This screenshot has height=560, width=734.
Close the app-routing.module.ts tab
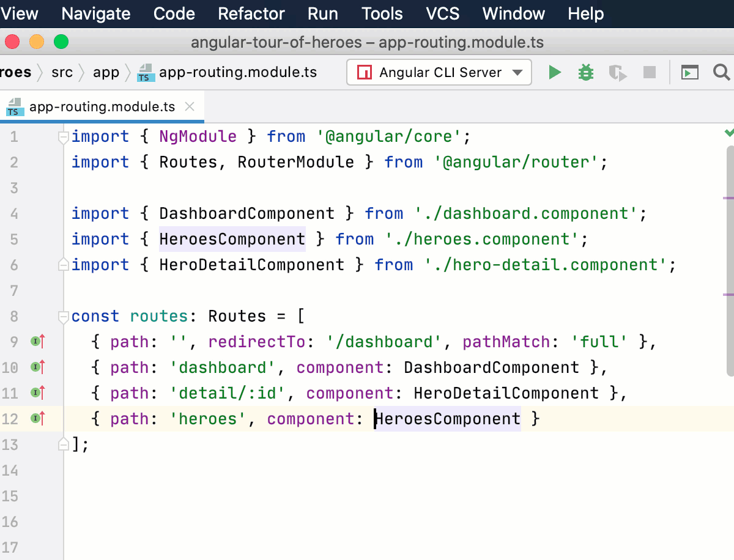tap(190, 106)
